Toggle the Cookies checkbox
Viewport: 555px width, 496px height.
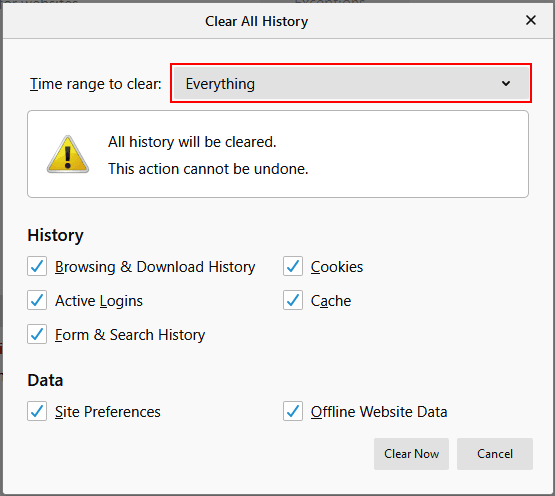click(x=293, y=266)
